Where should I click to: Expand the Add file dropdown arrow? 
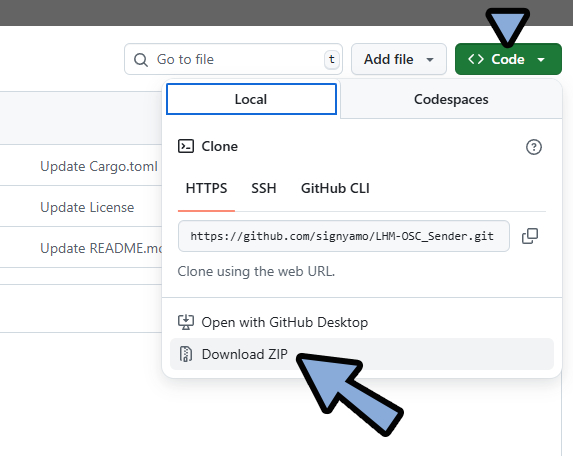pos(430,60)
